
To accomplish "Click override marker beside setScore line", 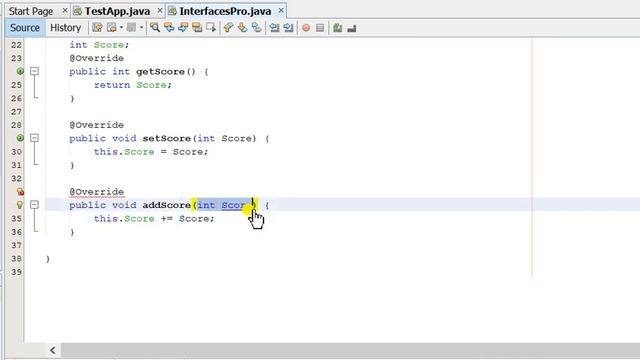I will [20, 138].
